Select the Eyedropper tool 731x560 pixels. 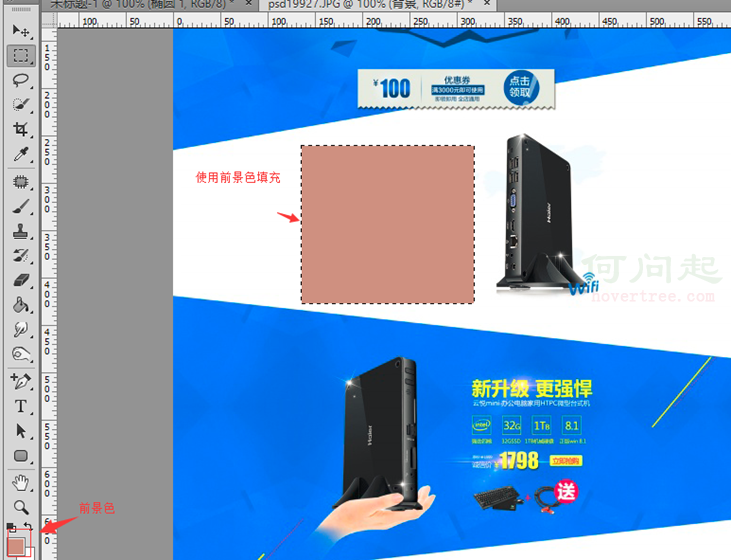(x=20, y=154)
